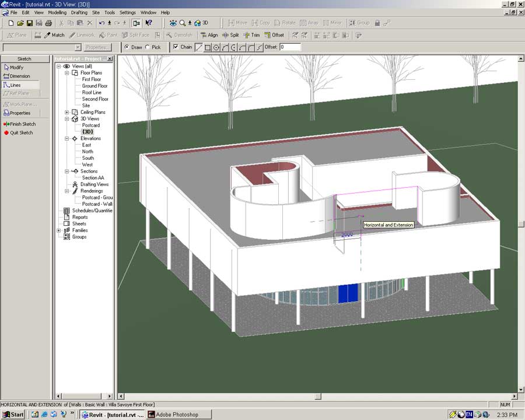Collapse the Sections node
Image resolution: width=525 pixels, height=420 pixels.
(66, 171)
